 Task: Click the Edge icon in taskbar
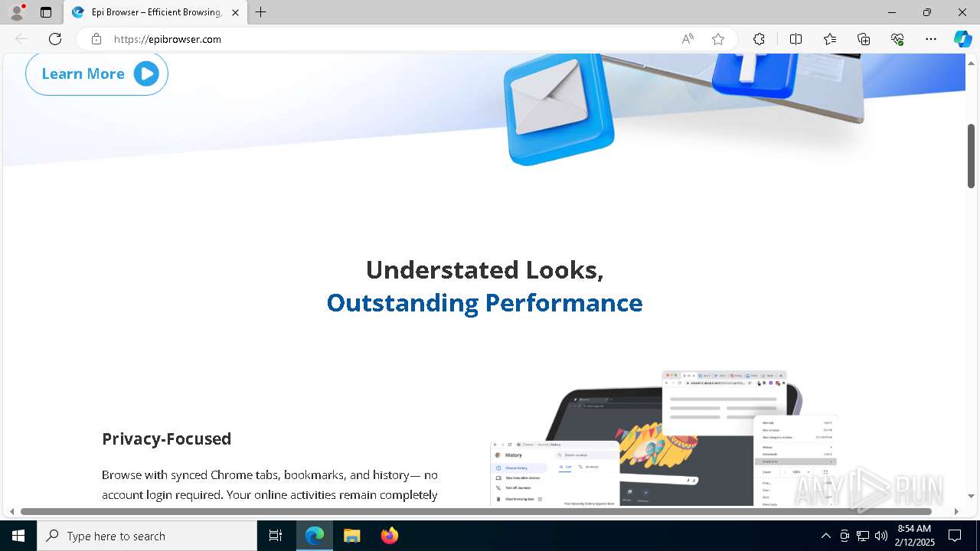coord(315,536)
